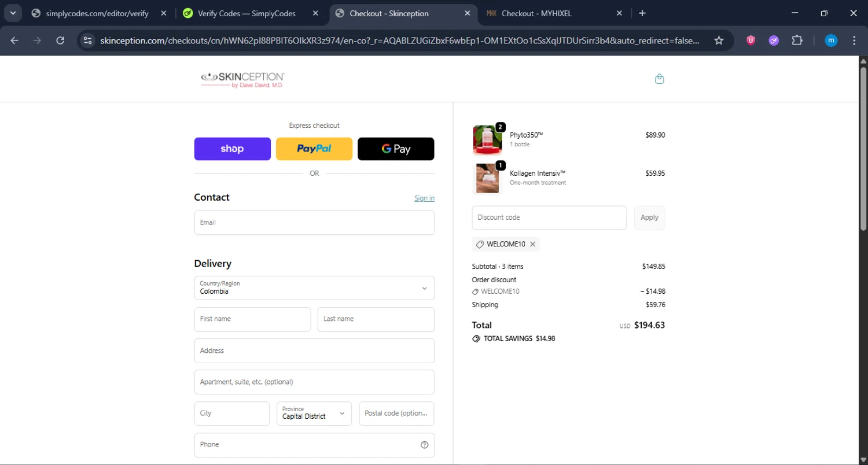Focus the Last name field
Viewport: 868px width, 465px height.
(x=376, y=319)
